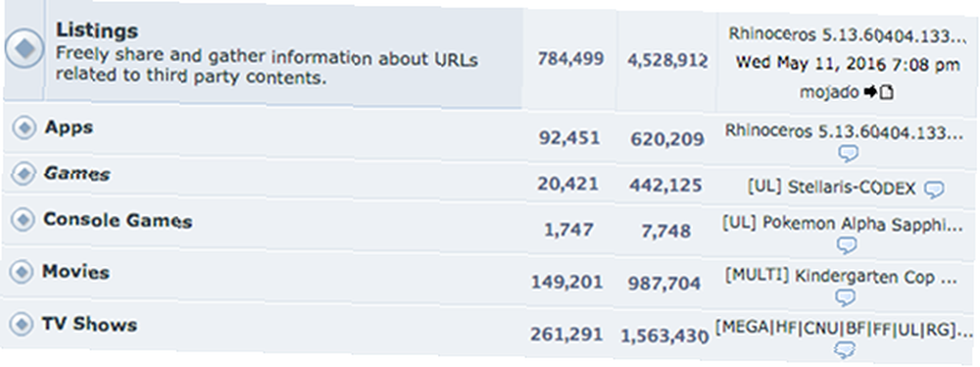Click the Movies subforum diamond icon
This screenshot has width=980, height=367.
22,272
